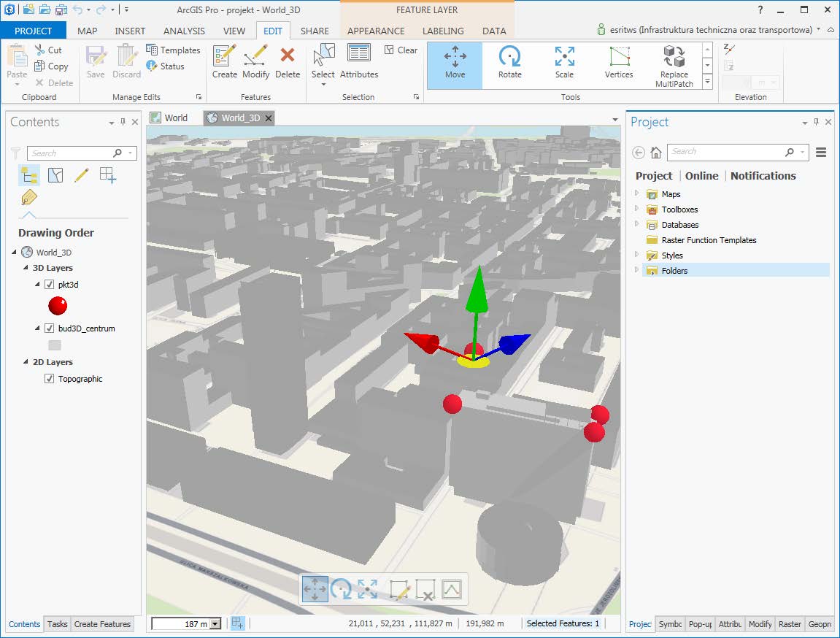The height and width of the screenshot is (638, 840).
Task: Click finish edit pencil on map toolbar
Action: (400, 589)
